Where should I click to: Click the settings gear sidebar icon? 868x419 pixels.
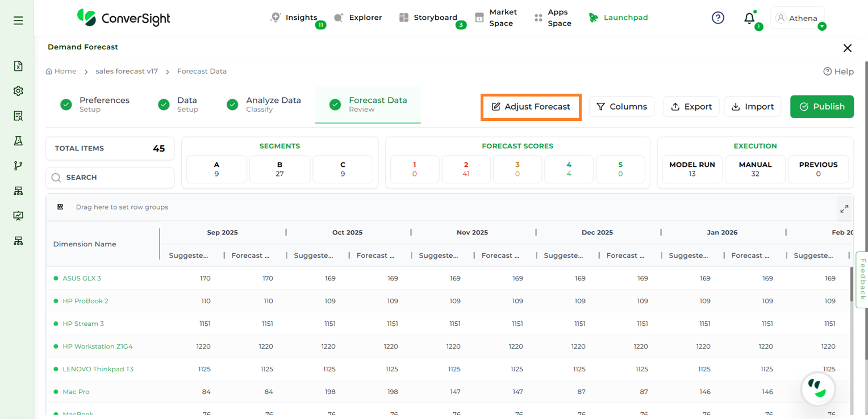(18, 91)
